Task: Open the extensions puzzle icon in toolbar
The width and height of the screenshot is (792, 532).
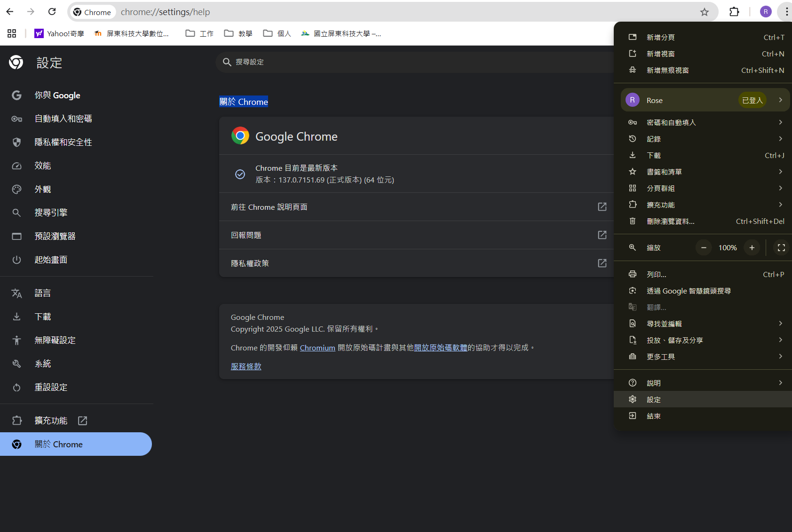Action: pyautogui.click(x=734, y=12)
